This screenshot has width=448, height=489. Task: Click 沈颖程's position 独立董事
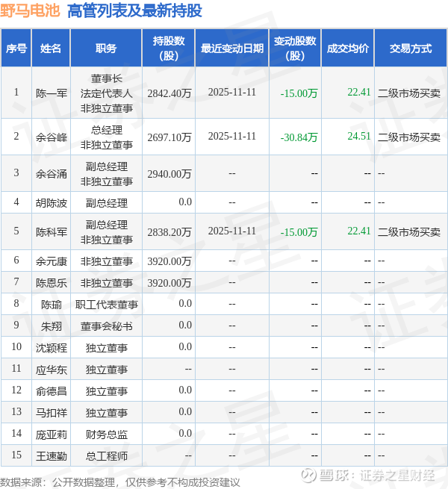(x=106, y=348)
